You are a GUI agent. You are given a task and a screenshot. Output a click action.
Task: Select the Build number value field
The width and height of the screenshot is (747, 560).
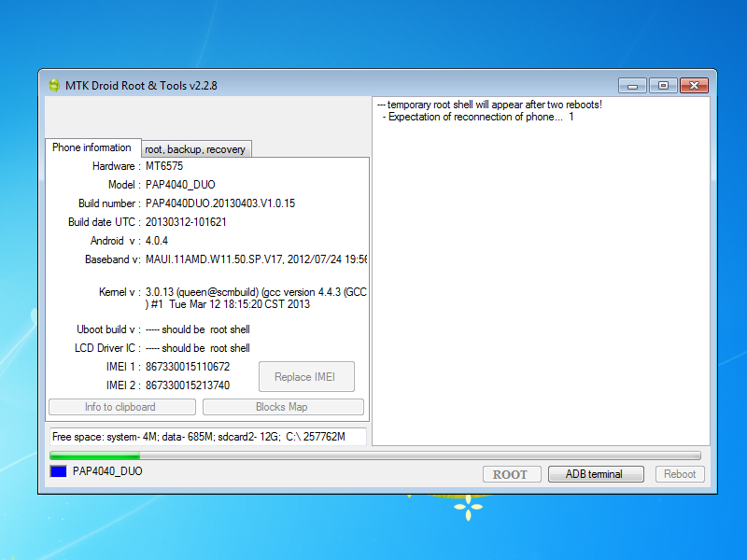(220, 203)
